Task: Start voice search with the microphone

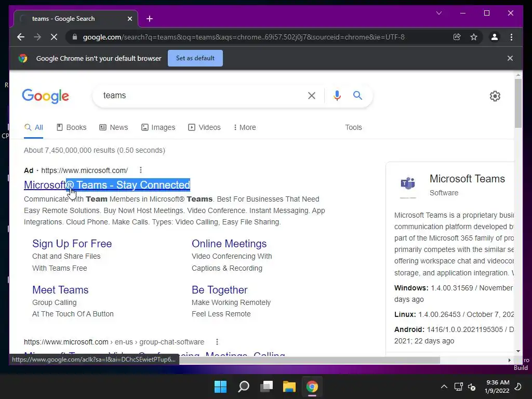Action: [x=337, y=96]
